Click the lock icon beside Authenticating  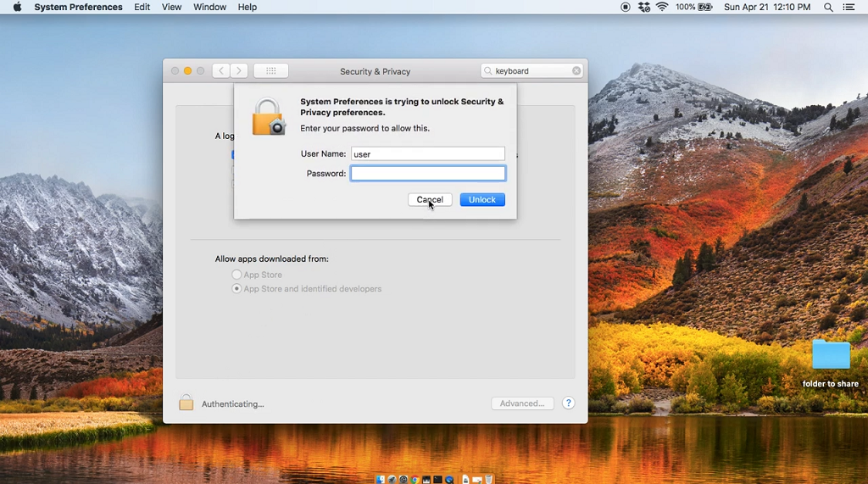pos(186,403)
